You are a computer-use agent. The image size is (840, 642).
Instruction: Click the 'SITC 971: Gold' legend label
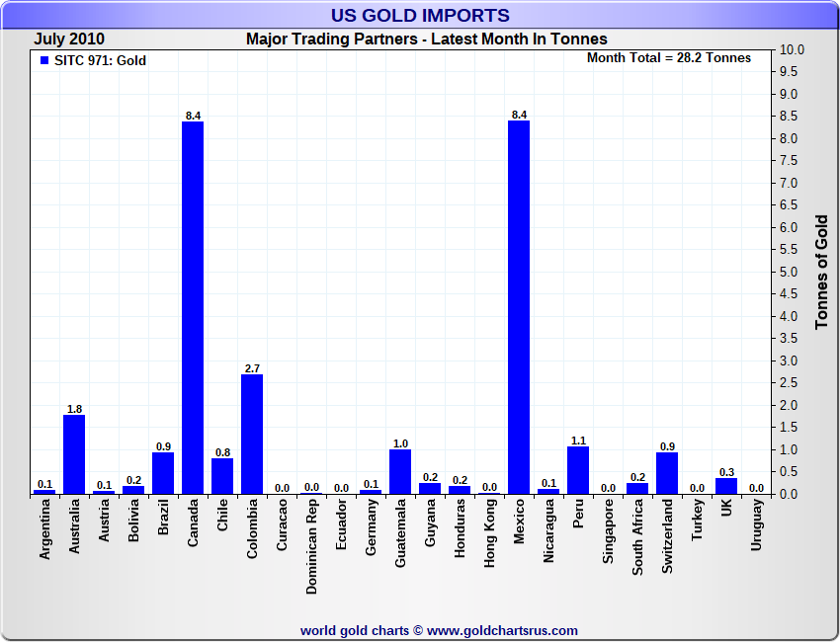tap(100, 60)
